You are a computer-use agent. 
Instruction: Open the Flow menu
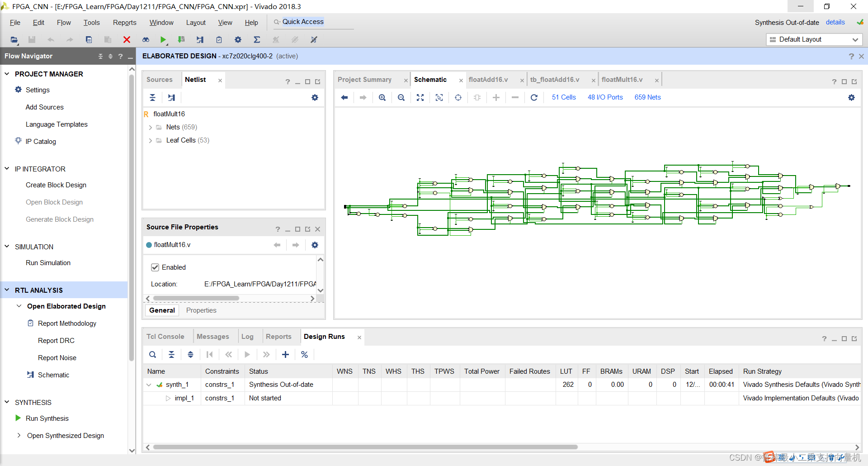click(x=64, y=23)
